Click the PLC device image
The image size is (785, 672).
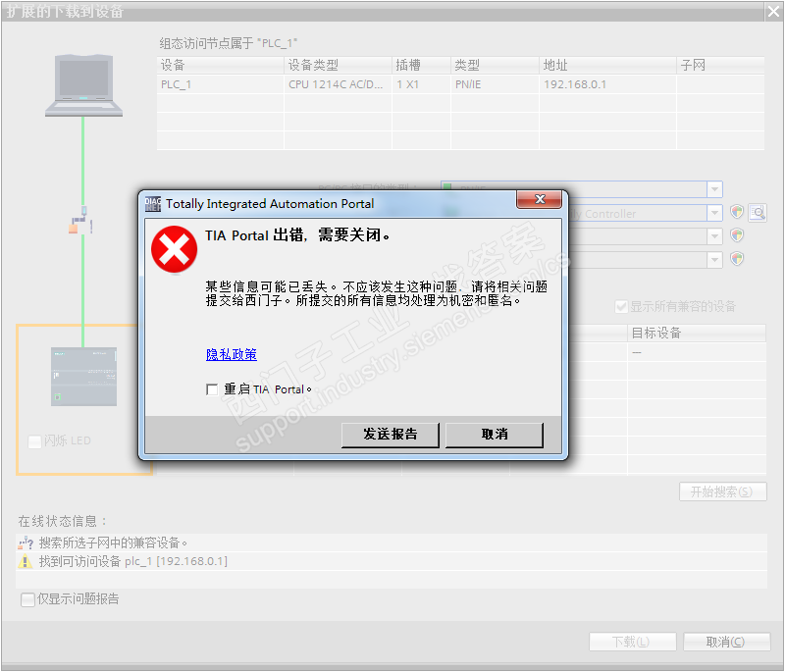click(83, 377)
